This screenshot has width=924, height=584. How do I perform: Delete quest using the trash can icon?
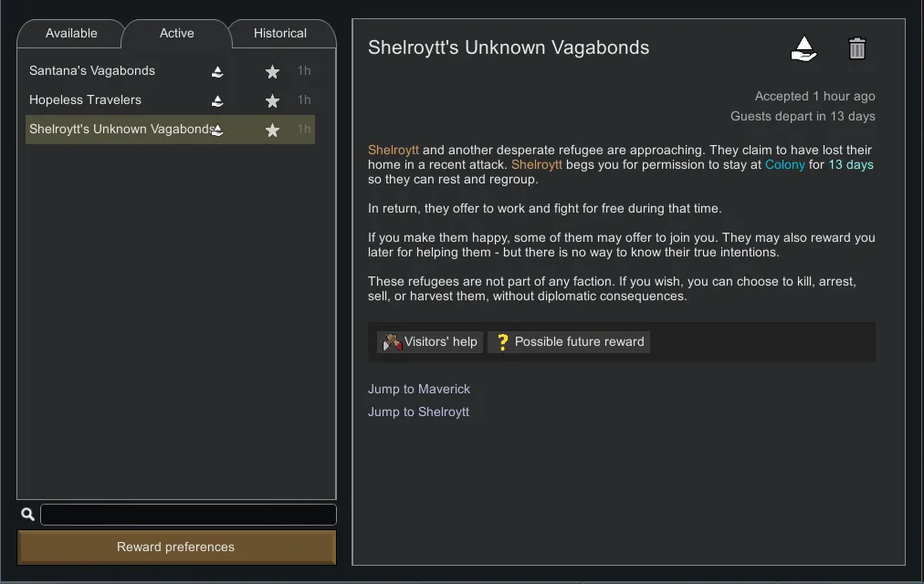856,49
